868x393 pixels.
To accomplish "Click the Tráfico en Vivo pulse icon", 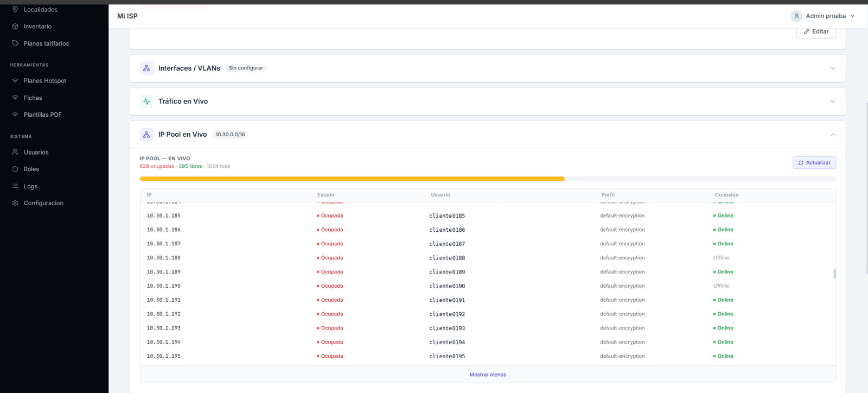I will pos(146,102).
